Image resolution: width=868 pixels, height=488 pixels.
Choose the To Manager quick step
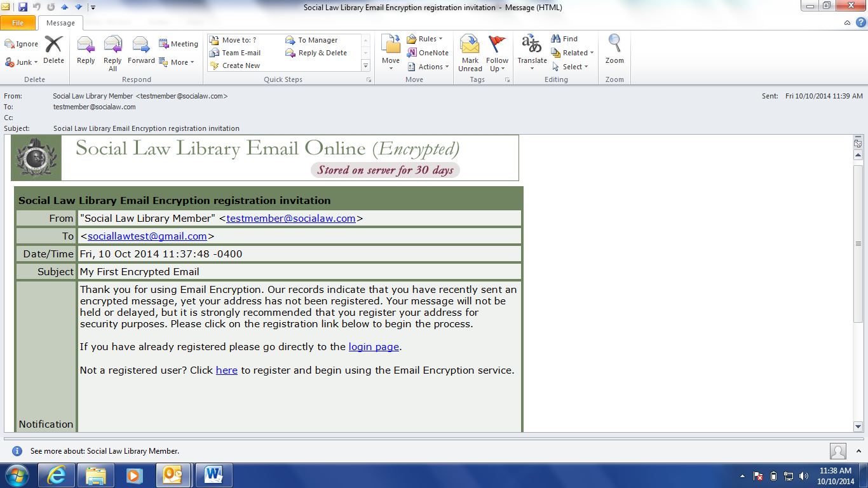[311, 40]
